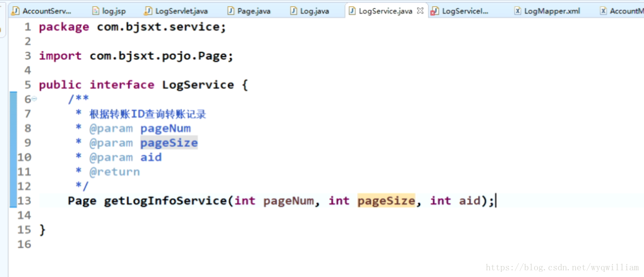Click the @return Javadoc tag
The image size is (644, 277).
(115, 172)
